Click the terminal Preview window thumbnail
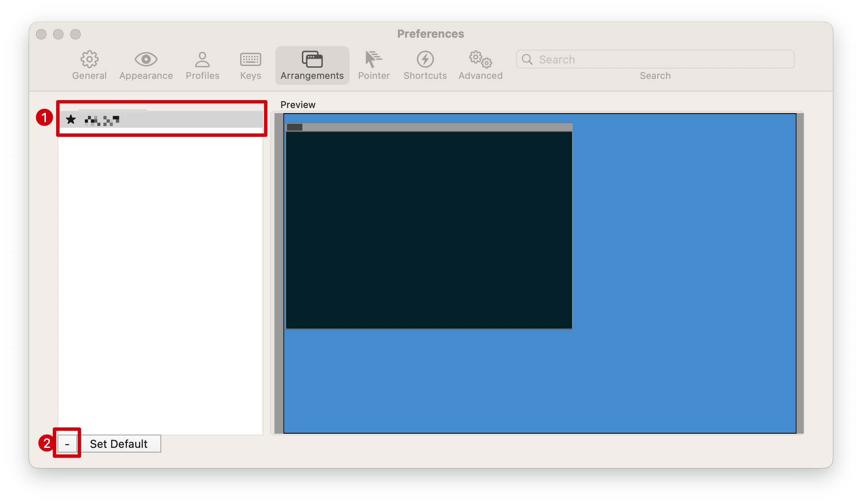 tap(428, 225)
